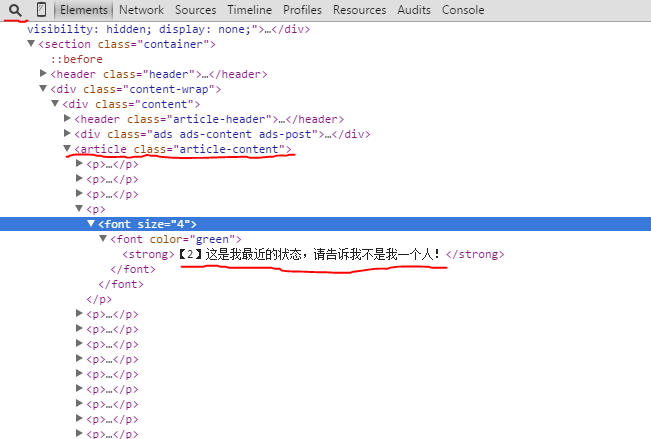The image size is (651, 439).
Task: Click the ellipsis inside header class="article-header"
Action: pos(282,120)
